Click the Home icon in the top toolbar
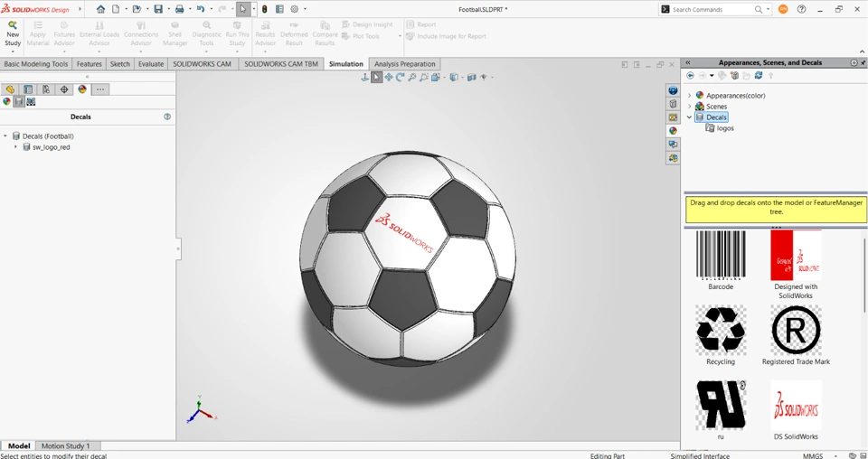The width and height of the screenshot is (868, 459). point(100,9)
